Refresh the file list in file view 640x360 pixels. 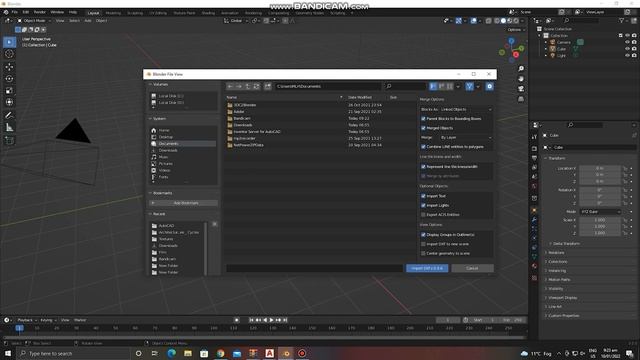(x=256, y=87)
